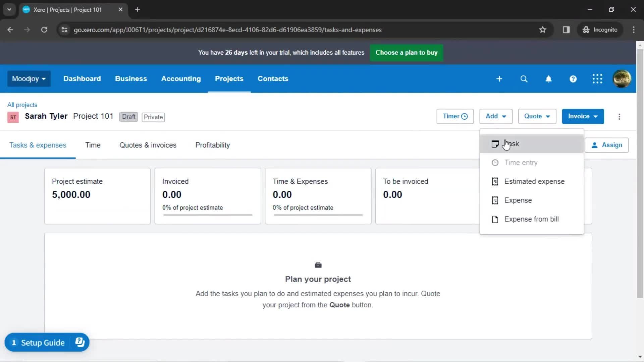Switch to the Profitability tab
Image resolution: width=644 pixels, height=362 pixels.
(213, 145)
